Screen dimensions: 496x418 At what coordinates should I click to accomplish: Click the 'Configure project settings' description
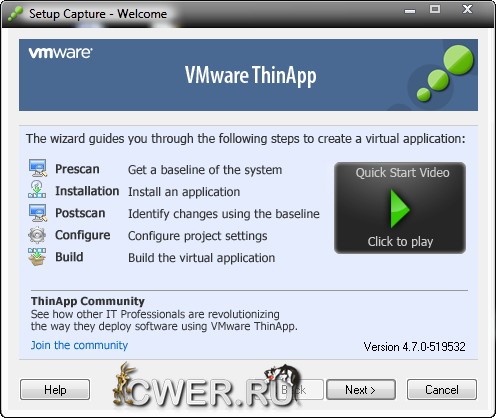click(198, 236)
